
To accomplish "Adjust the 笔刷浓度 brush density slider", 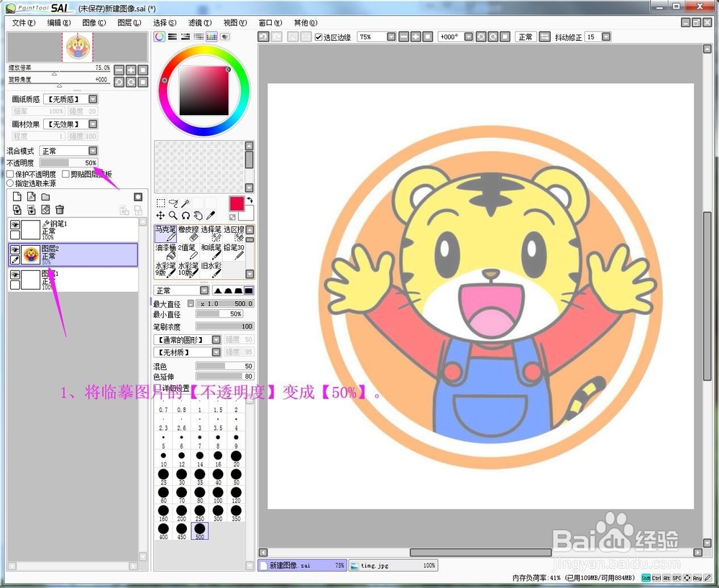I will [x=224, y=326].
